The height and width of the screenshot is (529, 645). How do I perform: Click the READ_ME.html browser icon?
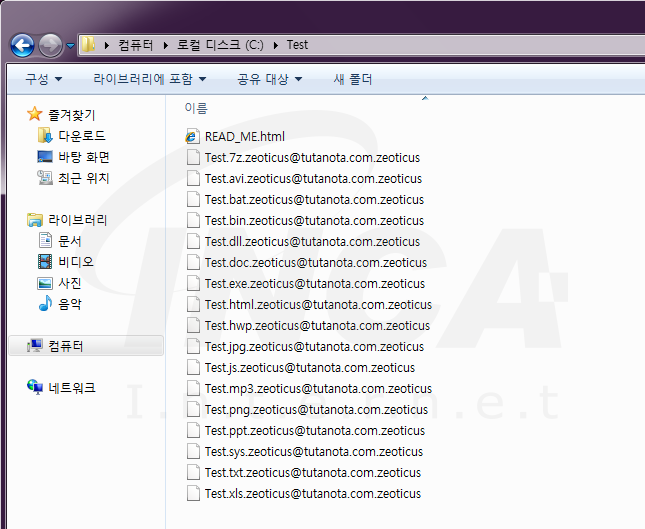coord(192,136)
